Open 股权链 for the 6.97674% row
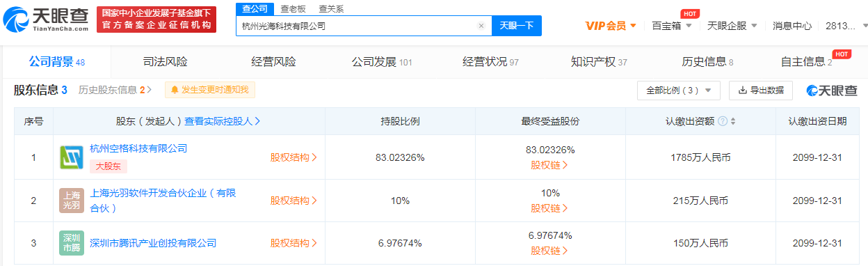Image resolution: width=868 pixels, height=266 pixels. point(549,251)
